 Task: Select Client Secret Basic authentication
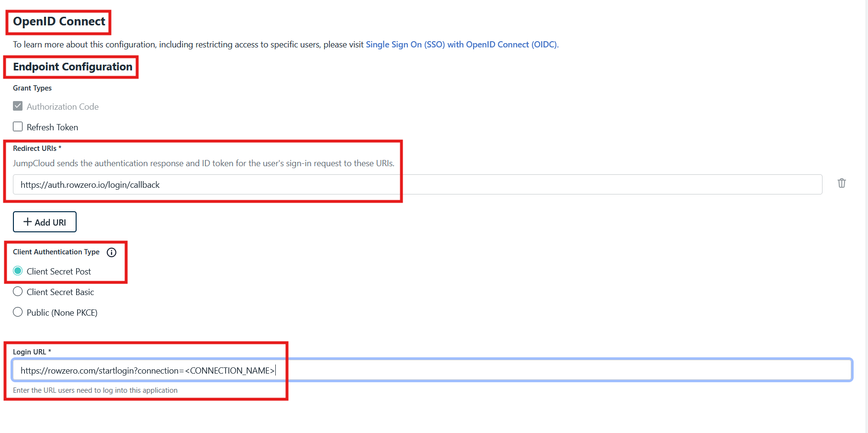(x=17, y=291)
